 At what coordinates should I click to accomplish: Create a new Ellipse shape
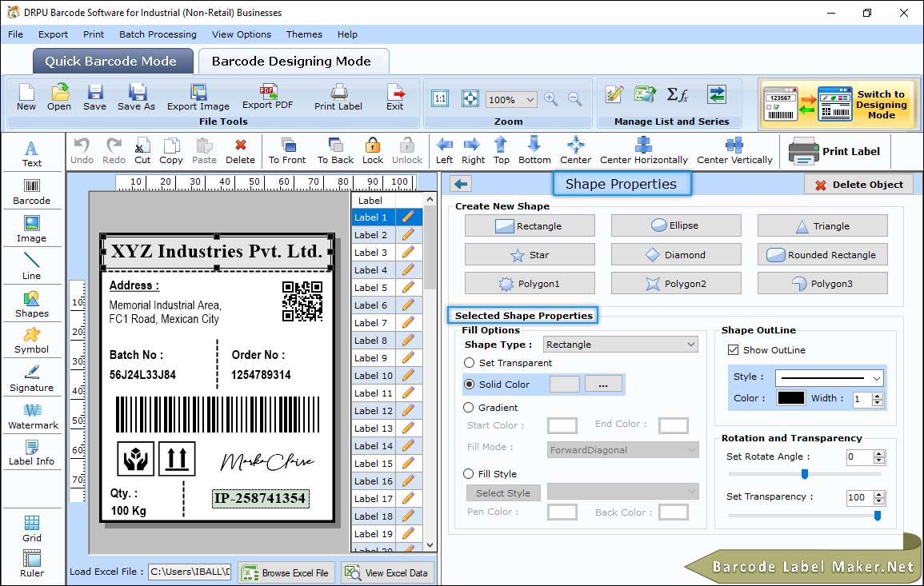pyautogui.click(x=676, y=225)
